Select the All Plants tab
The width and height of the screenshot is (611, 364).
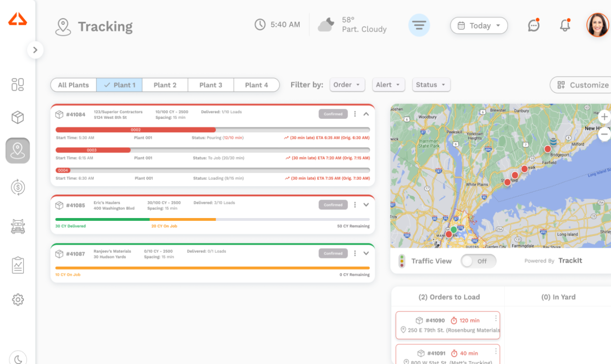[x=73, y=85]
